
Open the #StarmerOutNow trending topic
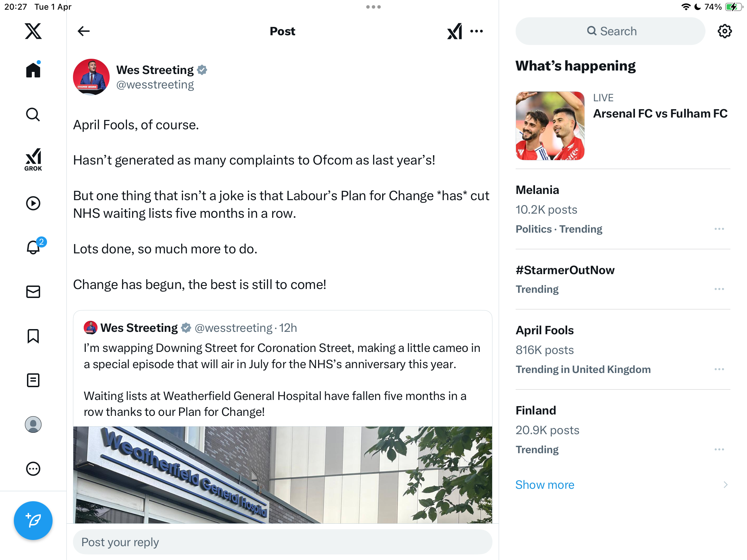point(565,270)
